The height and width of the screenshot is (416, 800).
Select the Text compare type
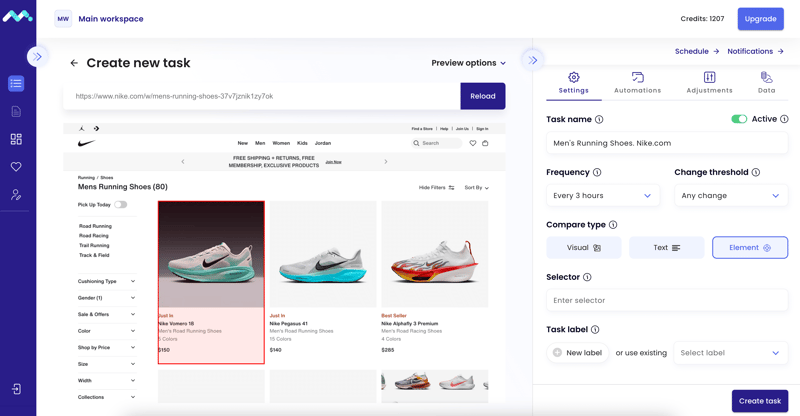point(666,248)
